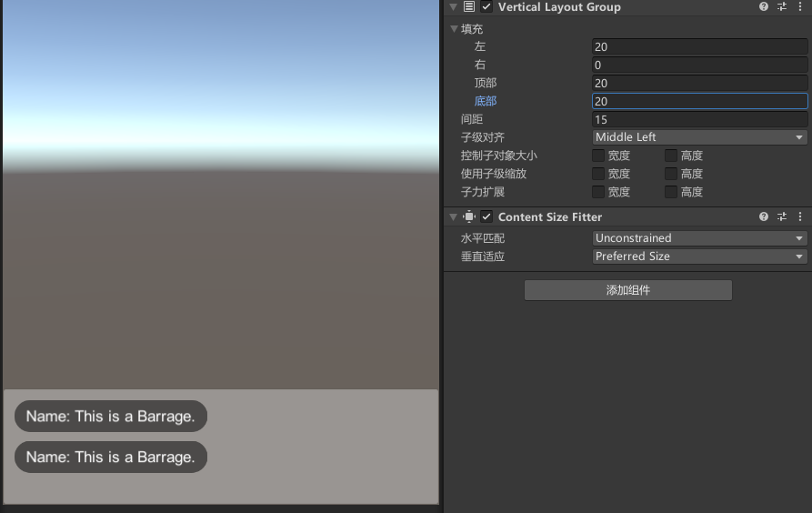
Task: Enable 宽度 for 使用子级缩放
Action: pyautogui.click(x=598, y=174)
